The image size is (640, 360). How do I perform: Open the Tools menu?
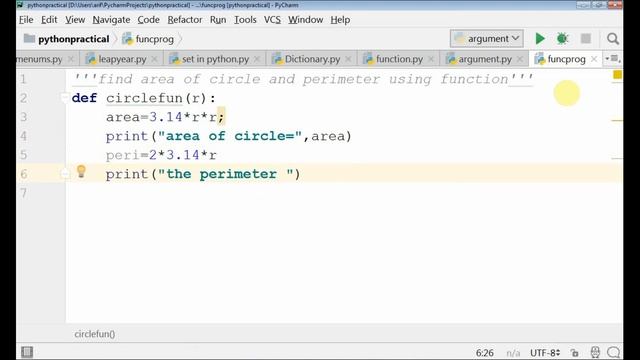245,20
